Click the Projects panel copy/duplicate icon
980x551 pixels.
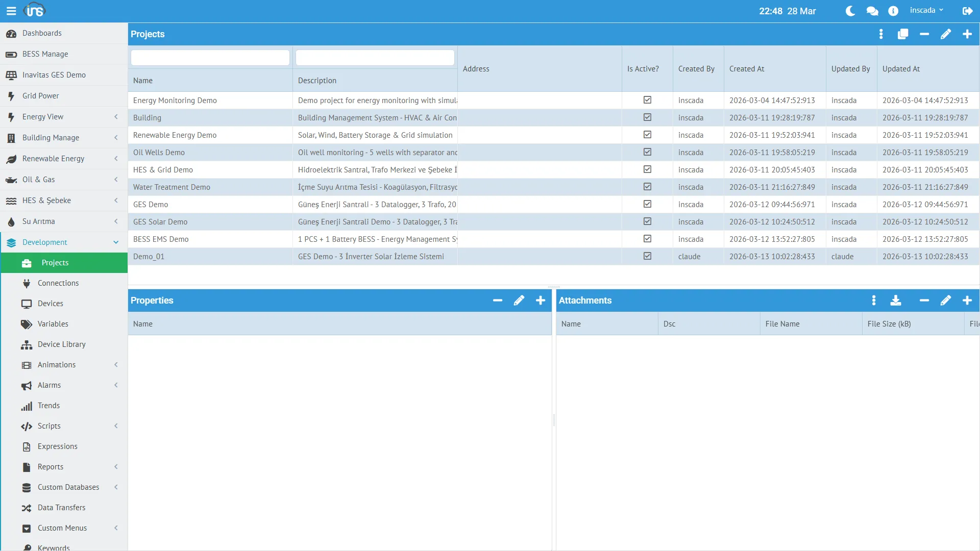pos(902,34)
